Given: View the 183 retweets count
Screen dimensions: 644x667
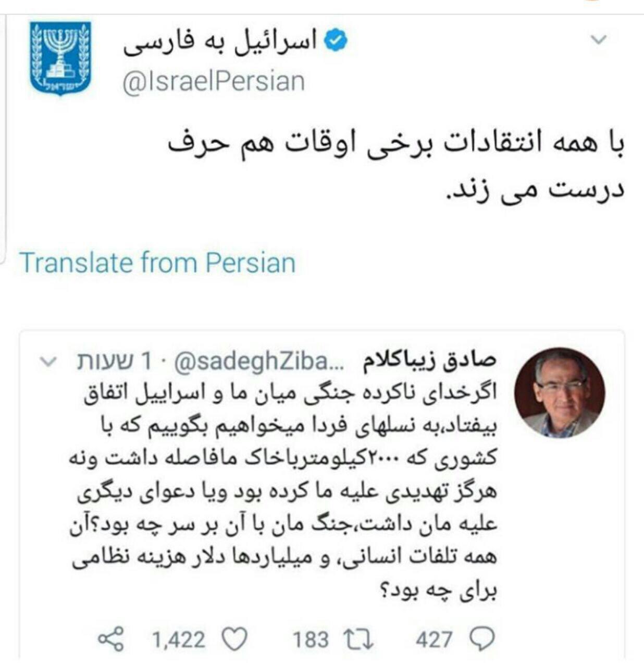Looking at the screenshot, I should click(311, 639).
